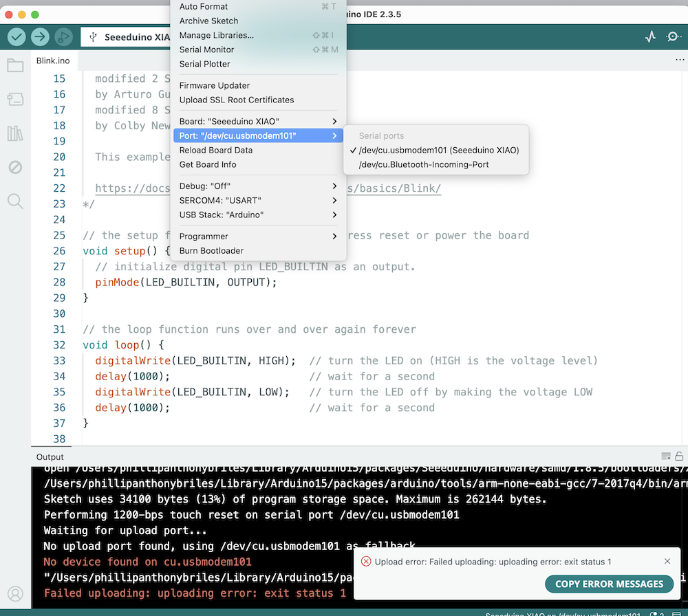Choose the Serial Monitor menu entry
688x616 pixels.
point(258,50)
